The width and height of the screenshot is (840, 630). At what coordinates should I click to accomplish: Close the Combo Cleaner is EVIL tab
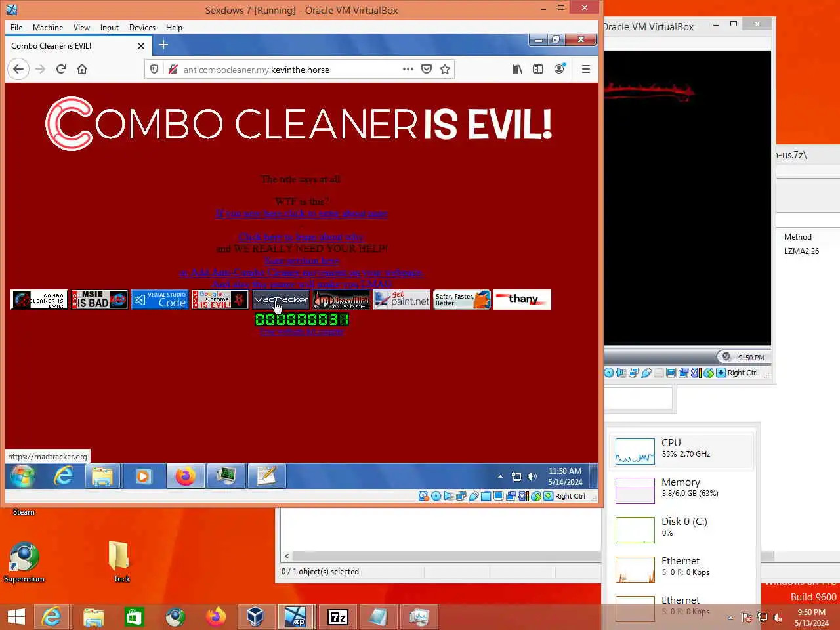[x=141, y=46]
